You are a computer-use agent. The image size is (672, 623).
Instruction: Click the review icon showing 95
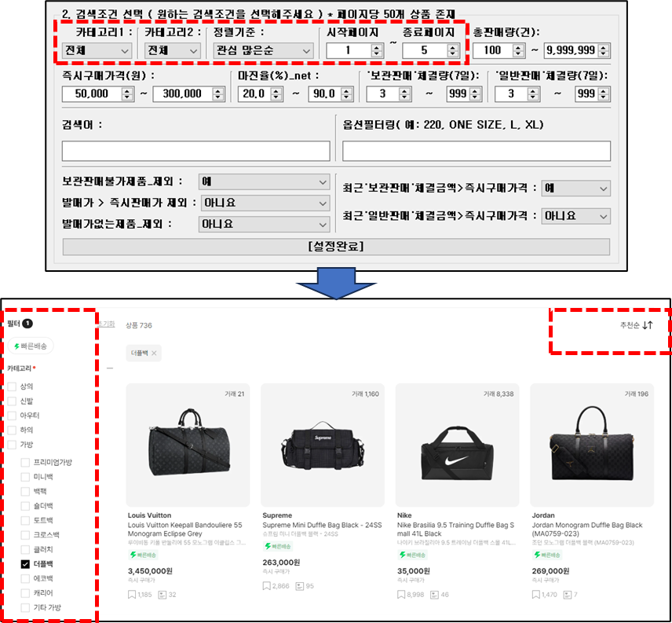click(x=300, y=586)
